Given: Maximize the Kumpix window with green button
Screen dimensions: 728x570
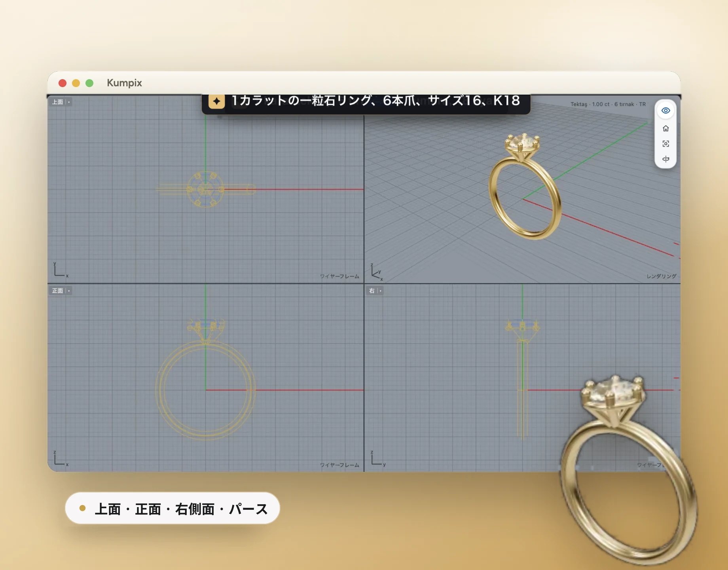Looking at the screenshot, I should (x=89, y=83).
